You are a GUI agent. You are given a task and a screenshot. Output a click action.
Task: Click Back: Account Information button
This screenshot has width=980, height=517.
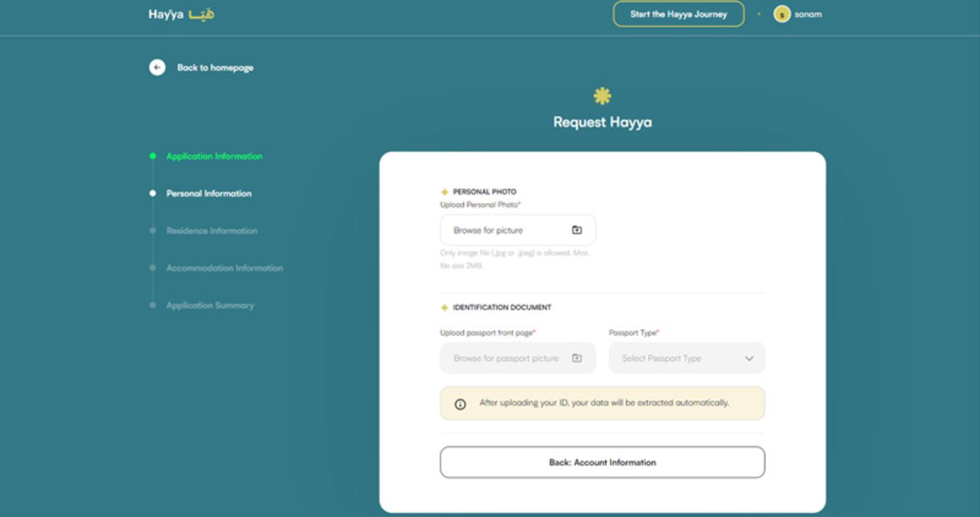[602, 462]
